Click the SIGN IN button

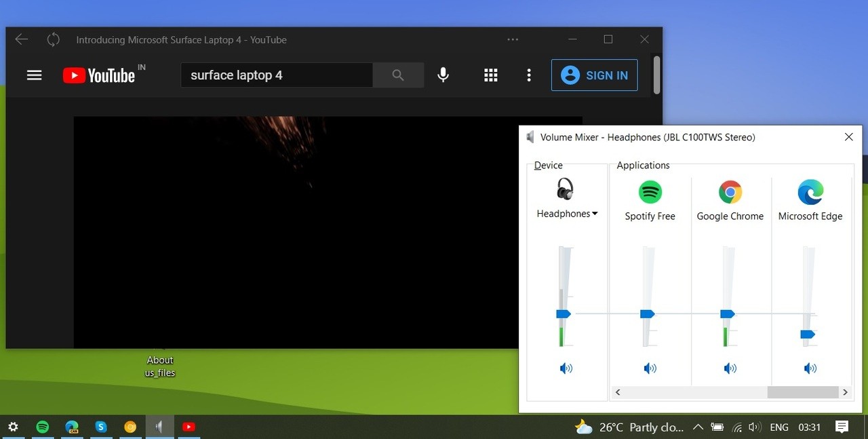(594, 75)
